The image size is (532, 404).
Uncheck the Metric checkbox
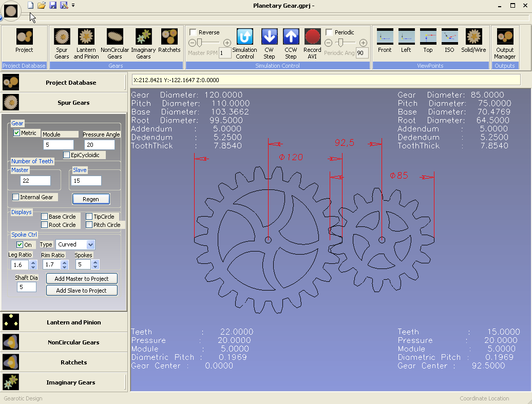point(16,132)
